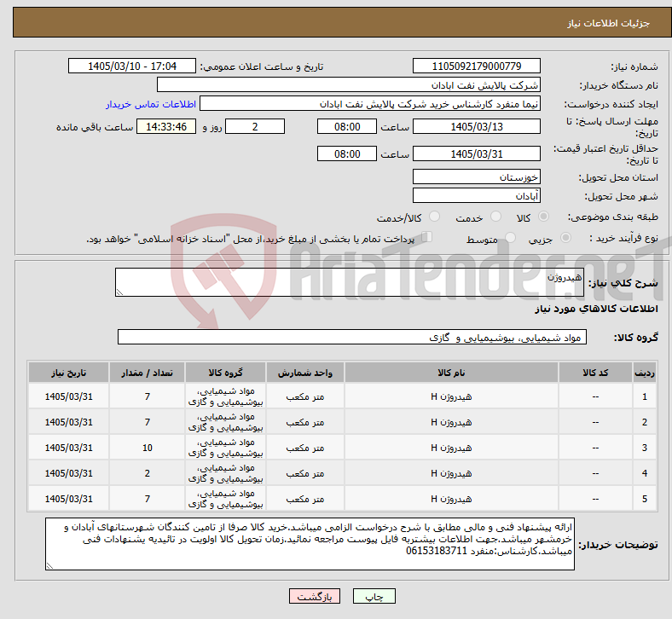Select the خدمت radio button
Viewport: 672px width, 619px height.
point(495,217)
